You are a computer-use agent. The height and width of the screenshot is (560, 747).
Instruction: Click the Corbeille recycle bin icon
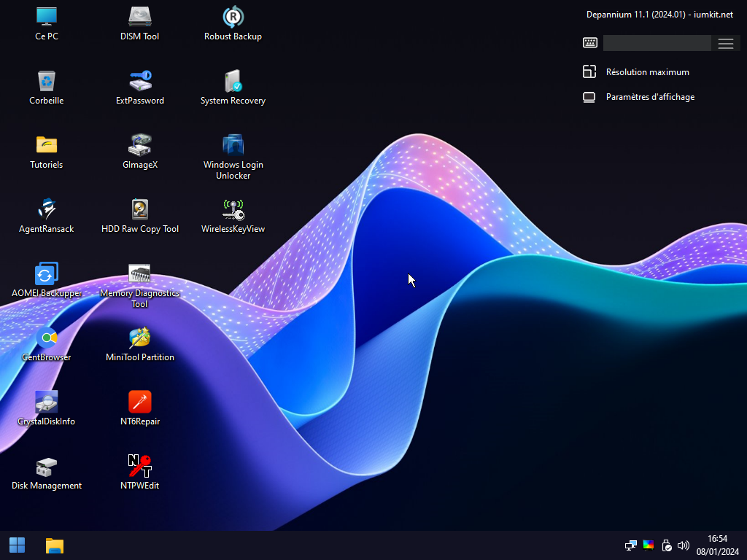click(x=47, y=87)
